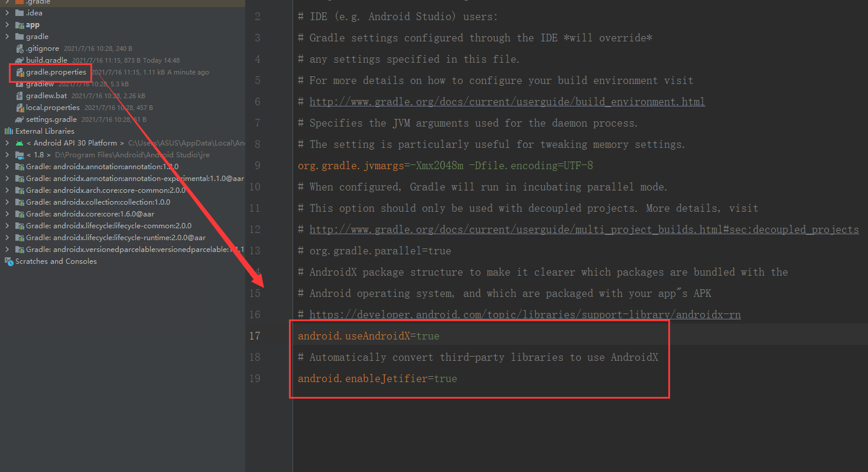Open the build_environment.html documentation link
The image size is (868, 472).
point(507,101)
